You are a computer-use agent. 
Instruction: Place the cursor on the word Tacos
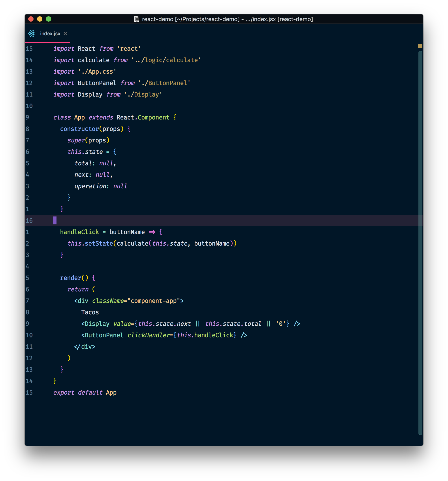pyautogui.click(x=90, y=312)
